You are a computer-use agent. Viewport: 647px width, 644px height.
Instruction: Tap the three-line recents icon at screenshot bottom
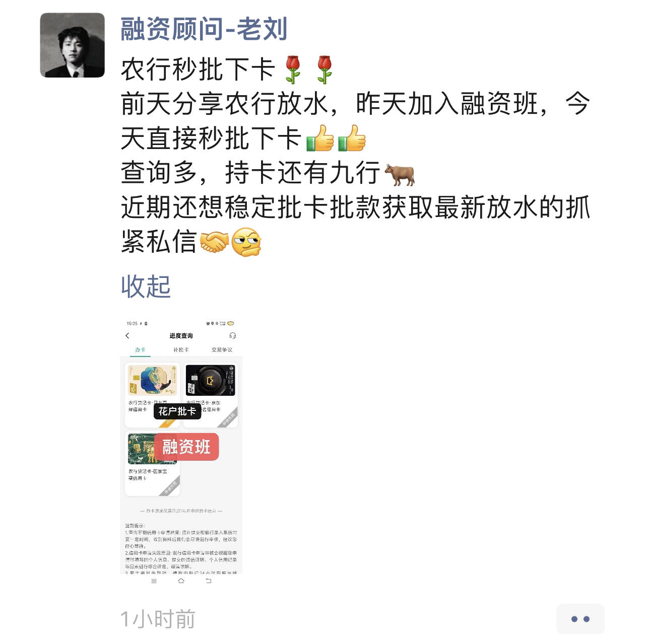click(154, 581)
